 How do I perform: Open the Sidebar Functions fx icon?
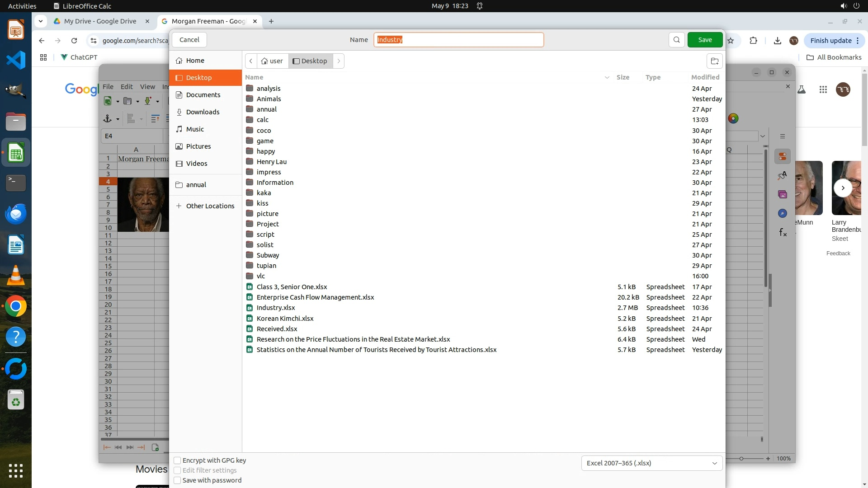[783, 233]
